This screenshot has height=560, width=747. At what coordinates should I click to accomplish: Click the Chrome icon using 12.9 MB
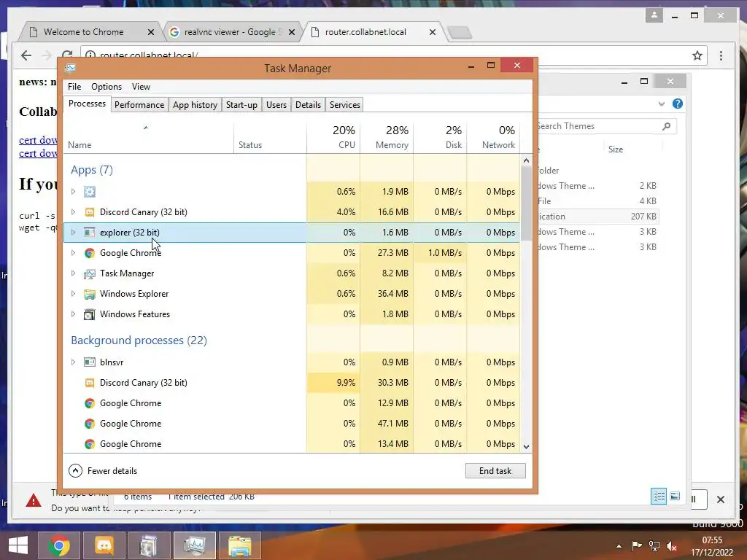90,403
